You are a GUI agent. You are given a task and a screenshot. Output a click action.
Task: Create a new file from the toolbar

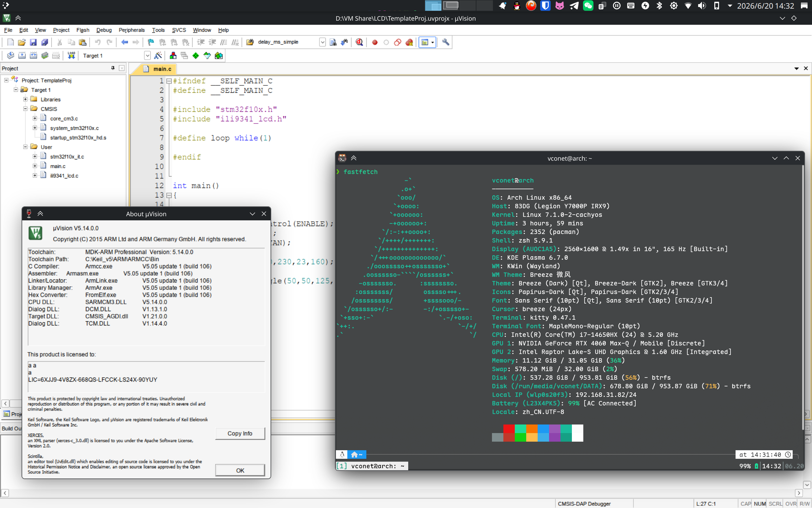point(10,42)
